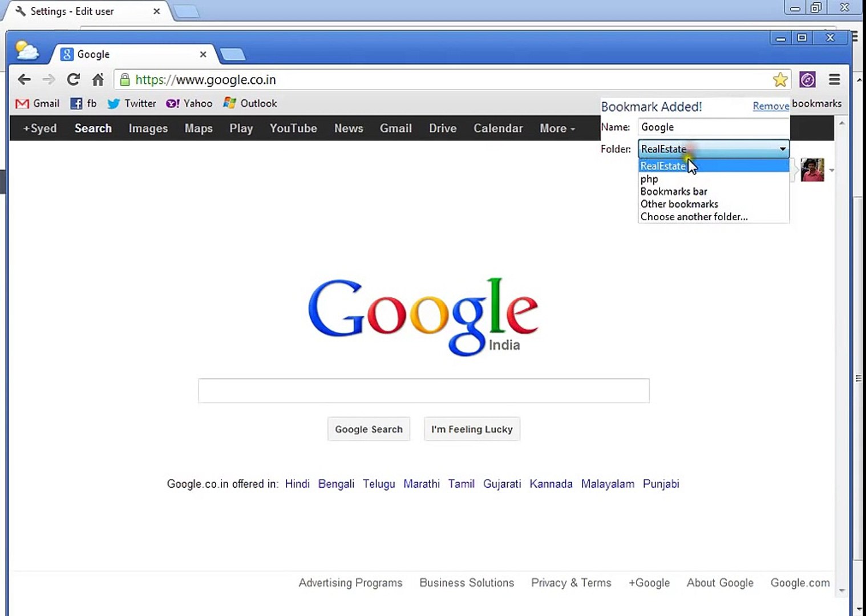Image resolution: width=866 pixels, height=616 pixels.
Task: Click the user profile photo
Action: [812, 170]
